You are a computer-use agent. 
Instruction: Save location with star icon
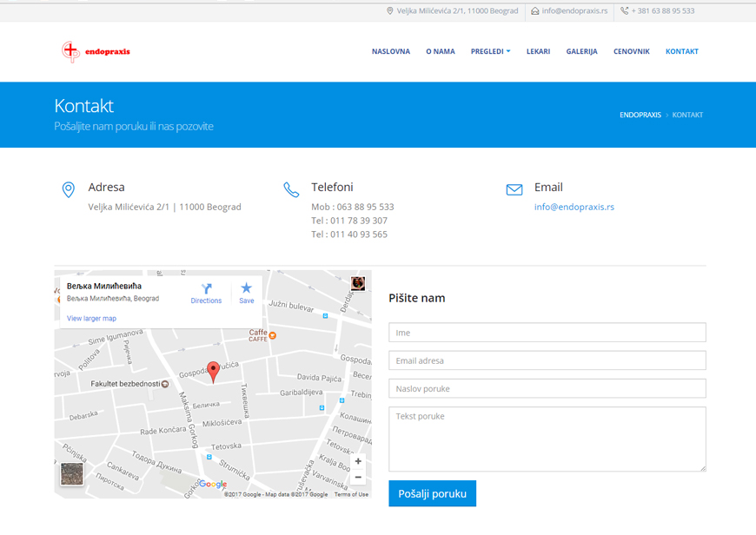tap(247, 290)
